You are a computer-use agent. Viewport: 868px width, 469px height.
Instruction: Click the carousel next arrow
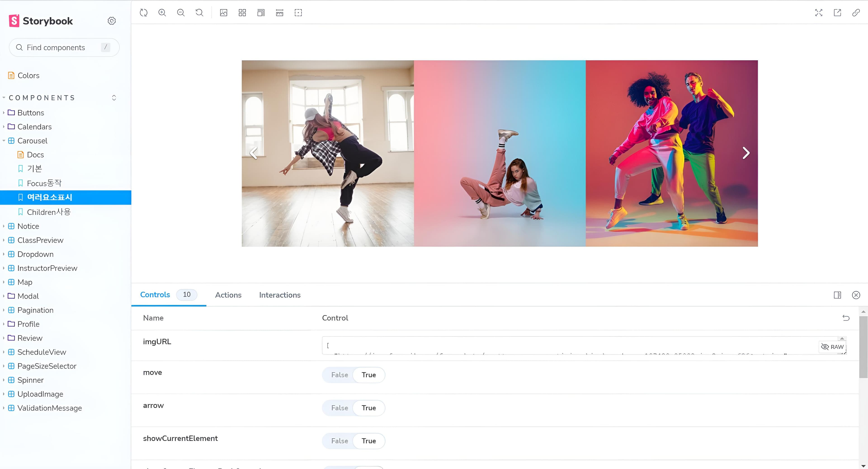[746, 153]
